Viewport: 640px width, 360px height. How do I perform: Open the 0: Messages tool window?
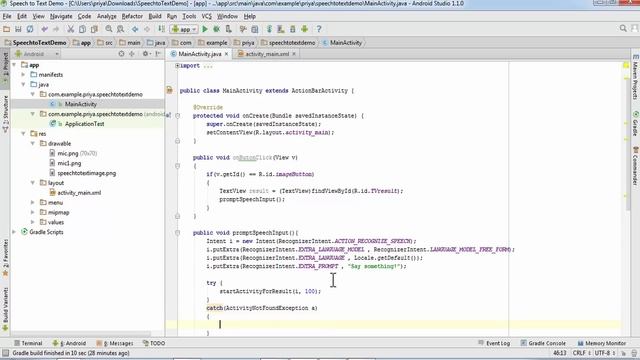point(115,343)
